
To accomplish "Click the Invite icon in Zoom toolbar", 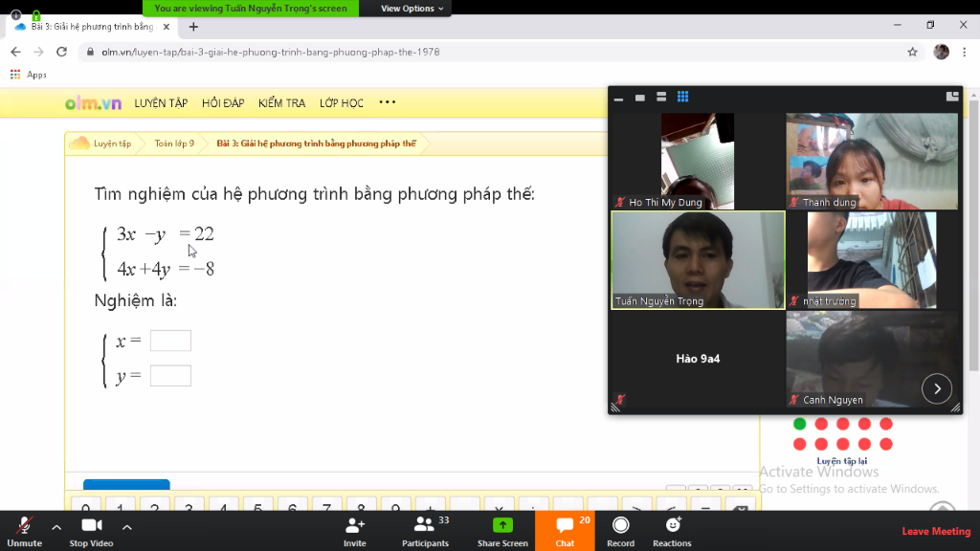I will click(354, 525).
